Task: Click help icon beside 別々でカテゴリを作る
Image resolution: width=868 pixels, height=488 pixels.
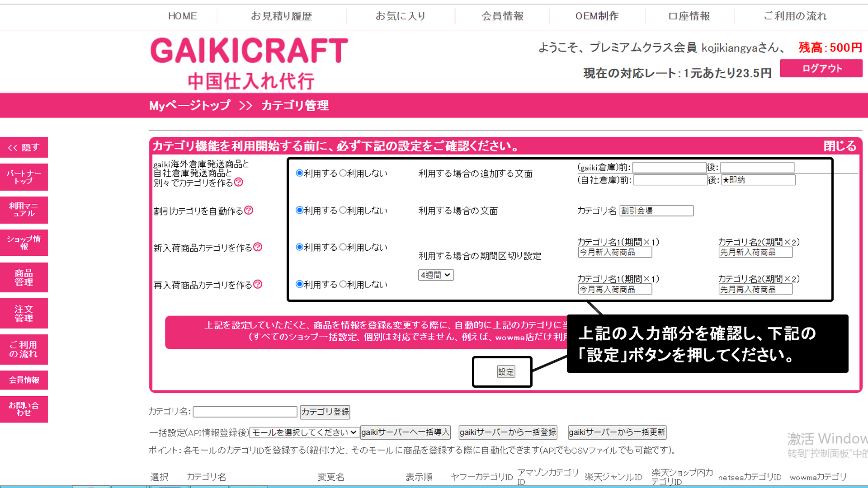Action: click(239, 182)
